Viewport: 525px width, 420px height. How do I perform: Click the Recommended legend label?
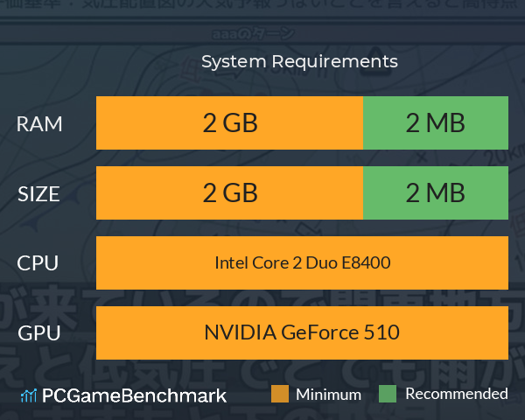pos(457,394)
